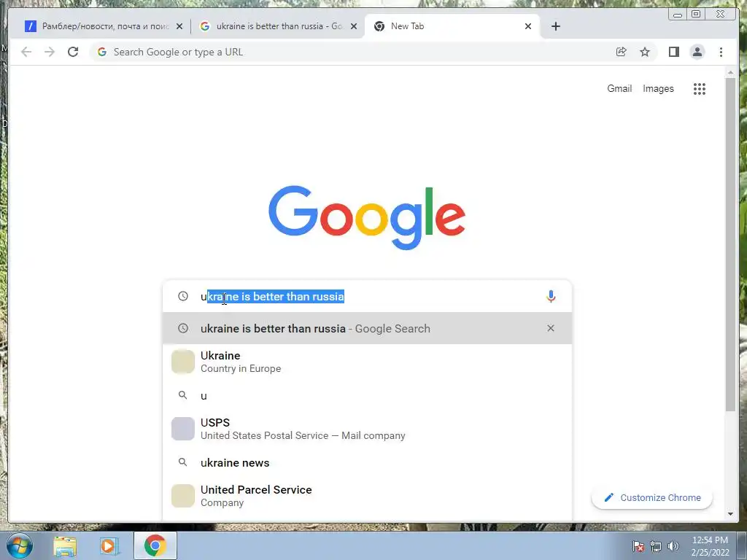Viewport: 747px width, 560px height.
Task: Close the Рамблер tab
Action: pos(179,26)
